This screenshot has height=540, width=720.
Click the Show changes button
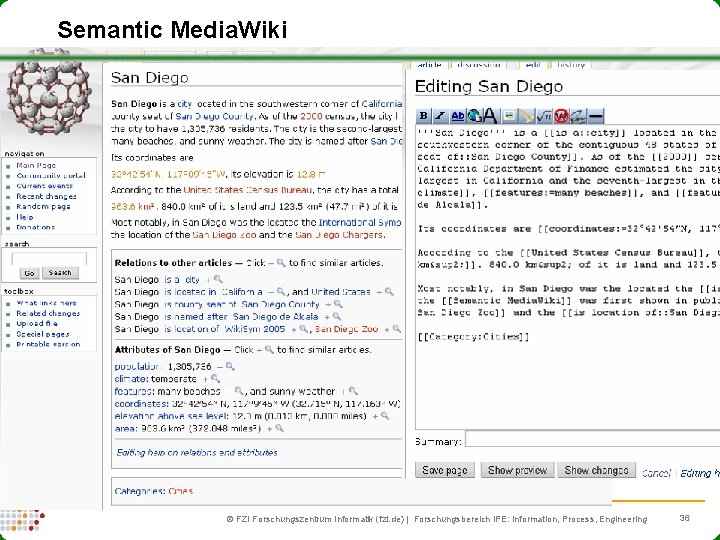click(x=596, y=470)
